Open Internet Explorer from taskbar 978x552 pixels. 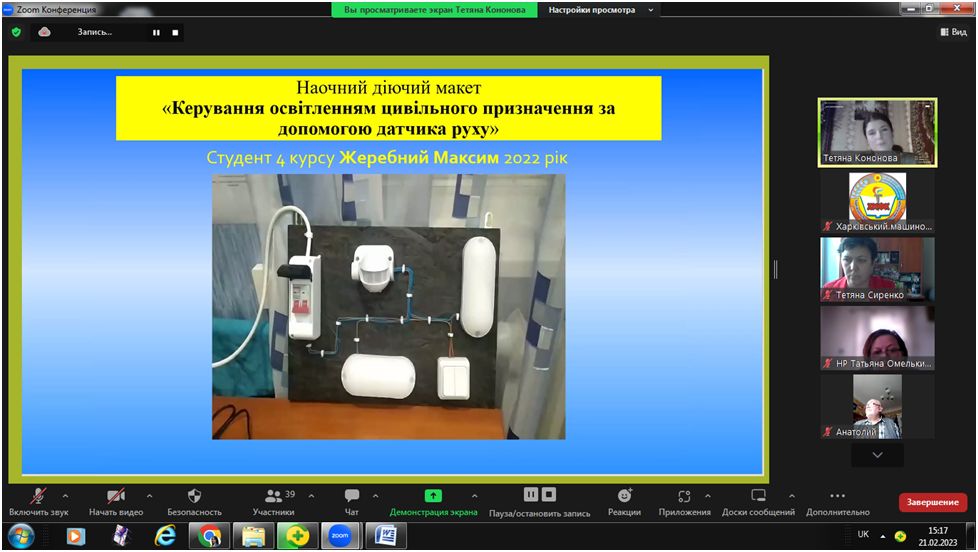coord(165,536)
